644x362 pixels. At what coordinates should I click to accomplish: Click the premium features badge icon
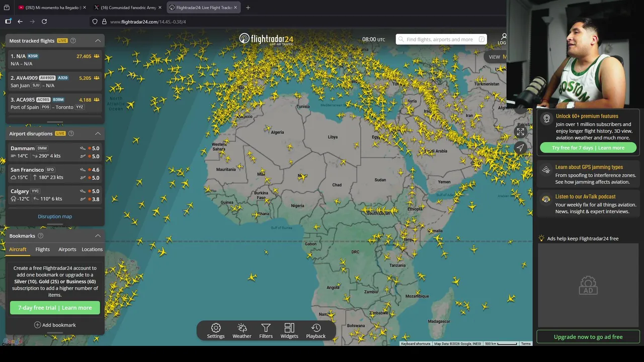click(546, 119)
